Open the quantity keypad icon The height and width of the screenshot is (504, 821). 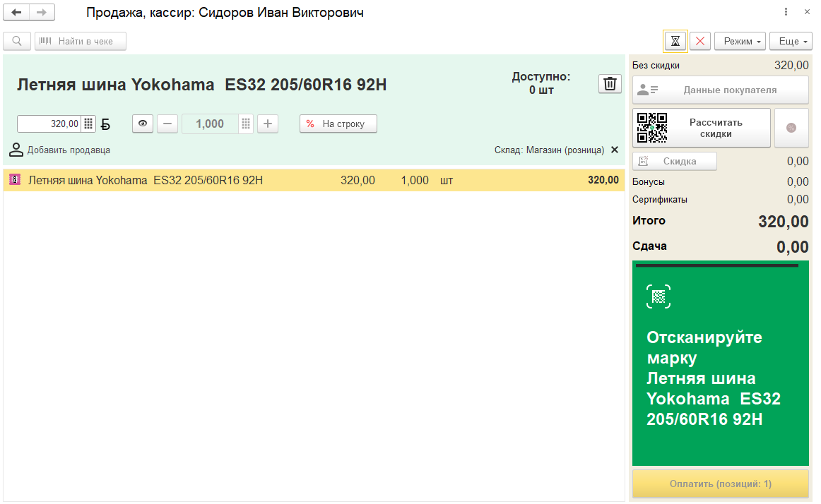pos(246,124)
